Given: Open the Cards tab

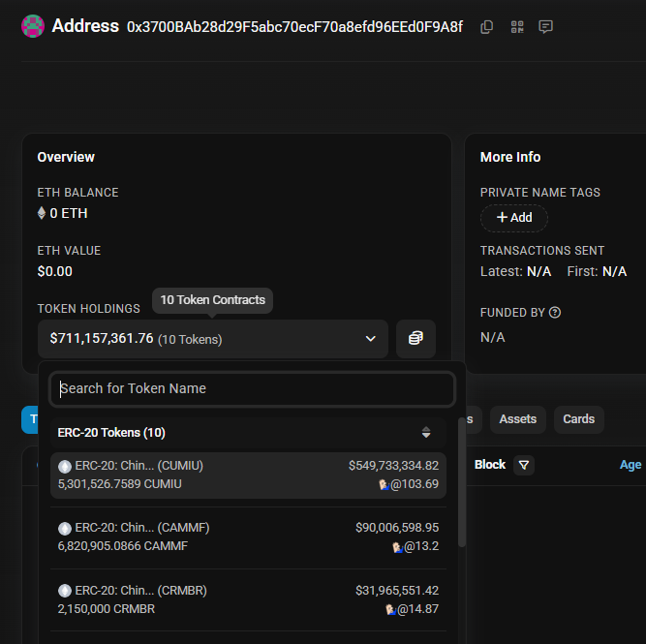Looking at the screenshot, I should (x=579, y=419).
